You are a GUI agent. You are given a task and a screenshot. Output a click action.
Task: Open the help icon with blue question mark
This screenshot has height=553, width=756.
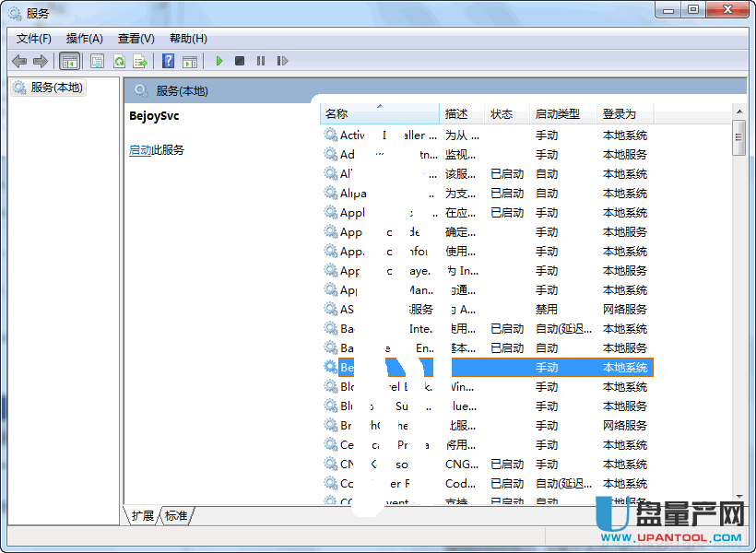pyautogui.click(x=169, y=61)
